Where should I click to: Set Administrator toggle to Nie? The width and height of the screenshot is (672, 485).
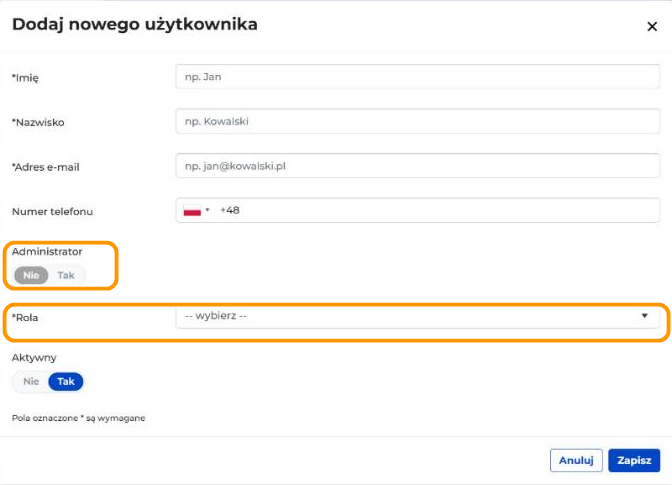31,275
